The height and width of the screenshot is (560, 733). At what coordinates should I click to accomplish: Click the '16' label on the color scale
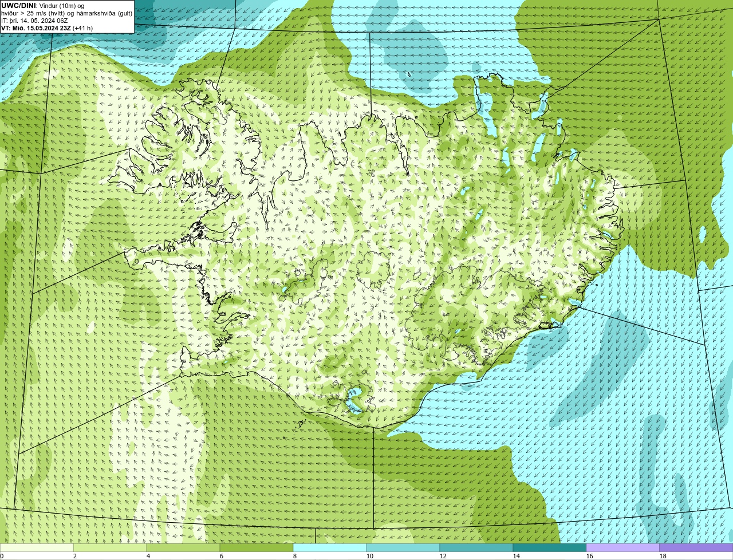(x=590, y=556)
